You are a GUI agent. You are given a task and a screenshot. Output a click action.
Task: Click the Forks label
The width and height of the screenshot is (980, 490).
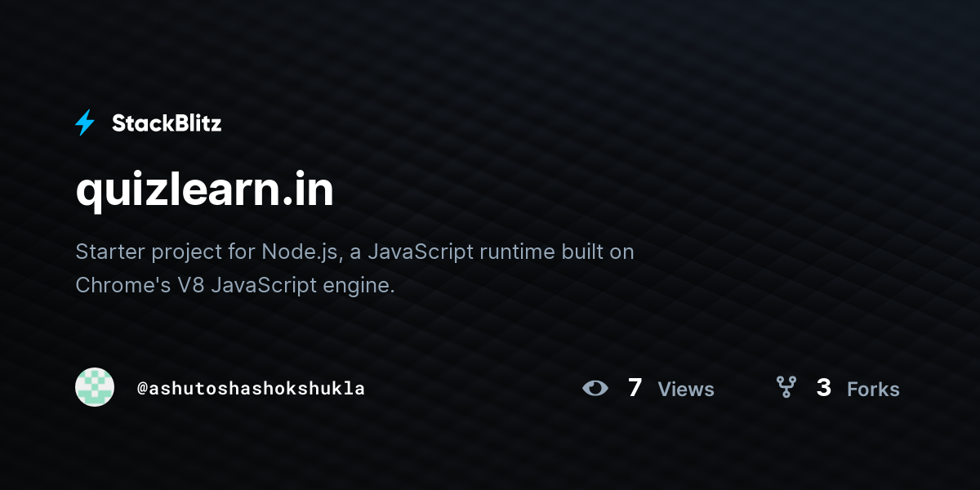(873, 390)
